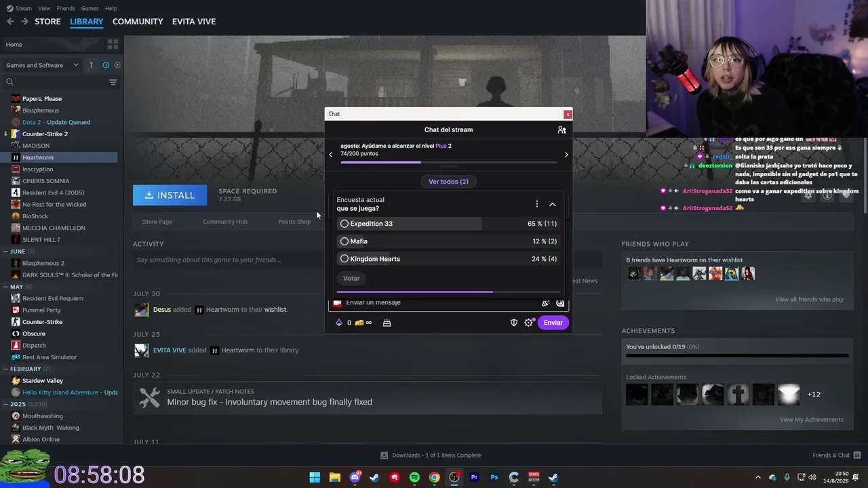Click the achievements progress bar
This screenshot has height=488, width=868.
click(737, 355)
